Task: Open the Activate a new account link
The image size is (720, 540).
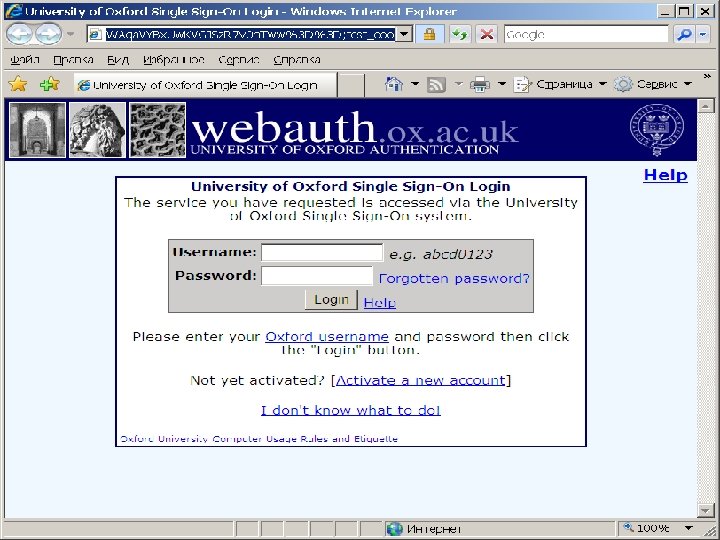Action: pos(421,380)
